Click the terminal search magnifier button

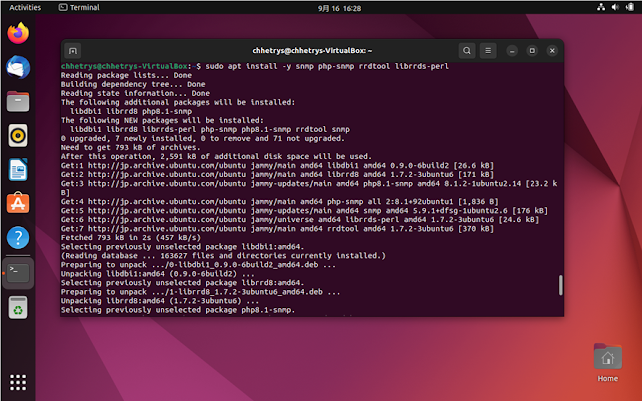pos(467,51)
